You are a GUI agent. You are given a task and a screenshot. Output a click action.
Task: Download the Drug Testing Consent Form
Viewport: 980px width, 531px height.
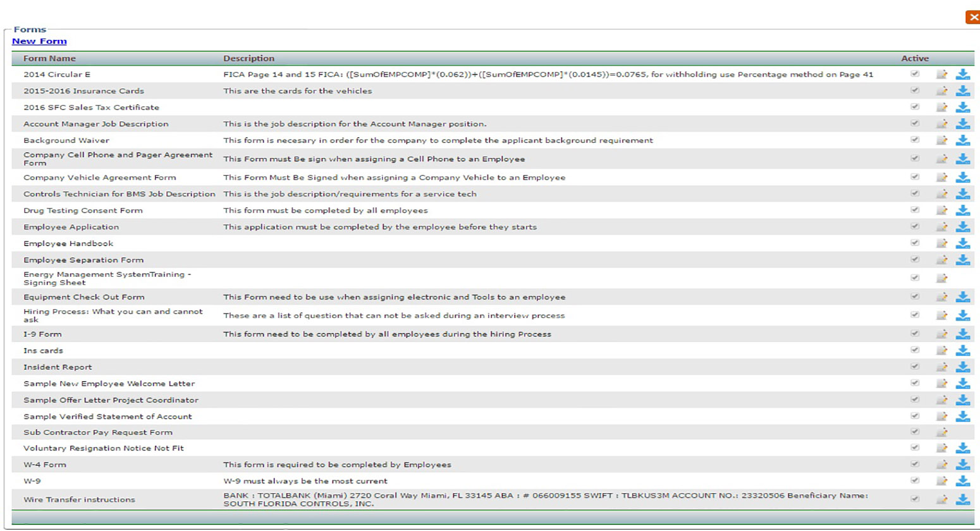(962, 211)
